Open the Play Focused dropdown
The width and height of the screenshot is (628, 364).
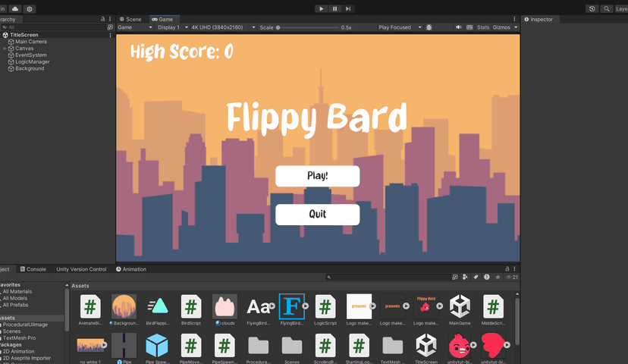[x=398, y=27]
